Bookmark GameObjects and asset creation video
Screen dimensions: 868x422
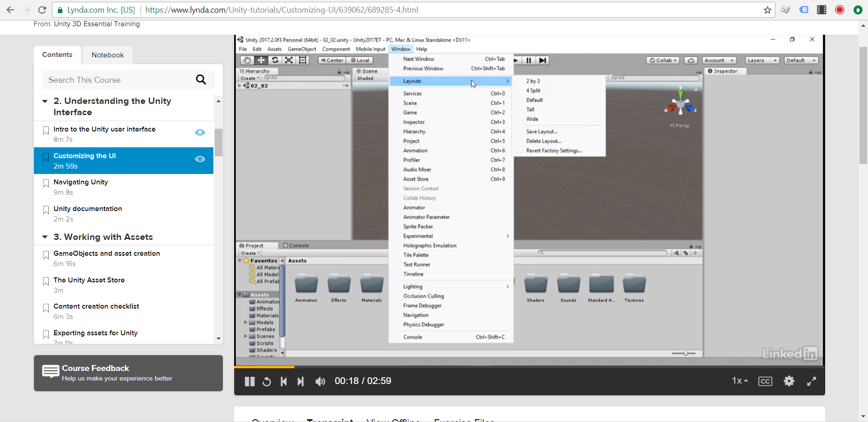click(46, 255)
